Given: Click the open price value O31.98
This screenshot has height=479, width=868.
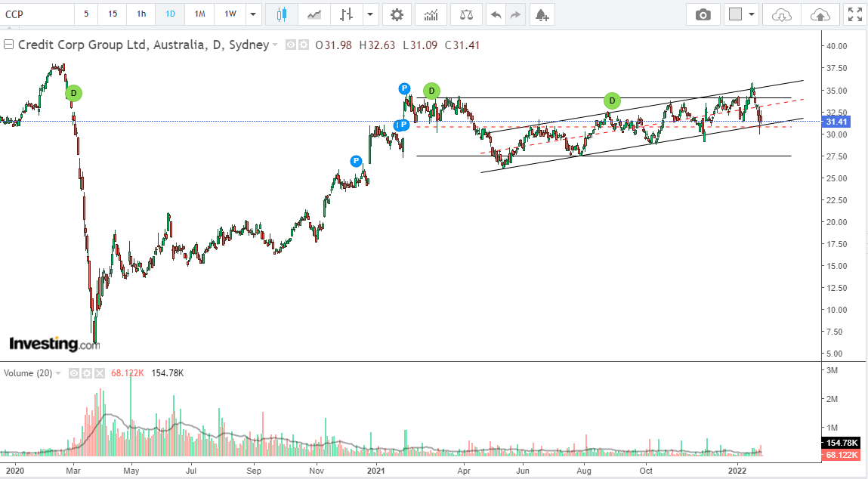Looking at the screenshot, I should click(x=333, y=45).
